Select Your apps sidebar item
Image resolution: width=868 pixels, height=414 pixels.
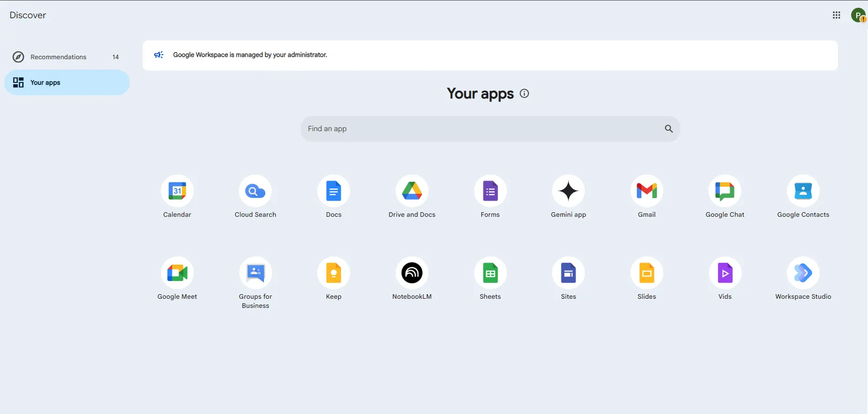point(67,82)
